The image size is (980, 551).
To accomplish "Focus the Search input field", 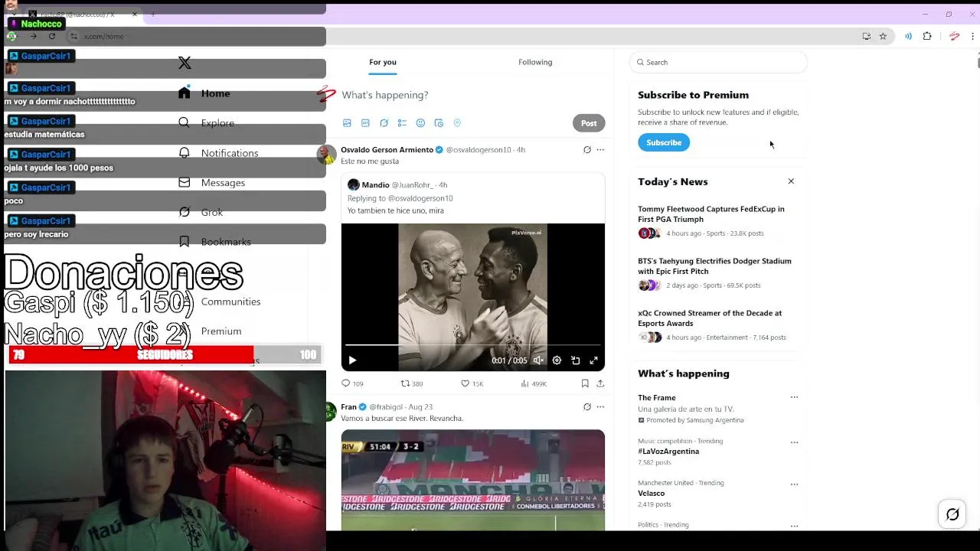I will (718, 62).
